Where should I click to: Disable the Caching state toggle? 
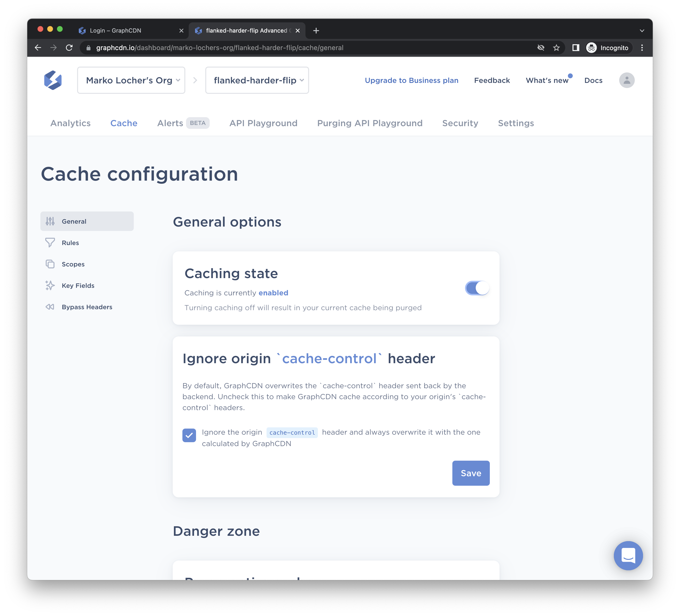[x=477, y=288]
